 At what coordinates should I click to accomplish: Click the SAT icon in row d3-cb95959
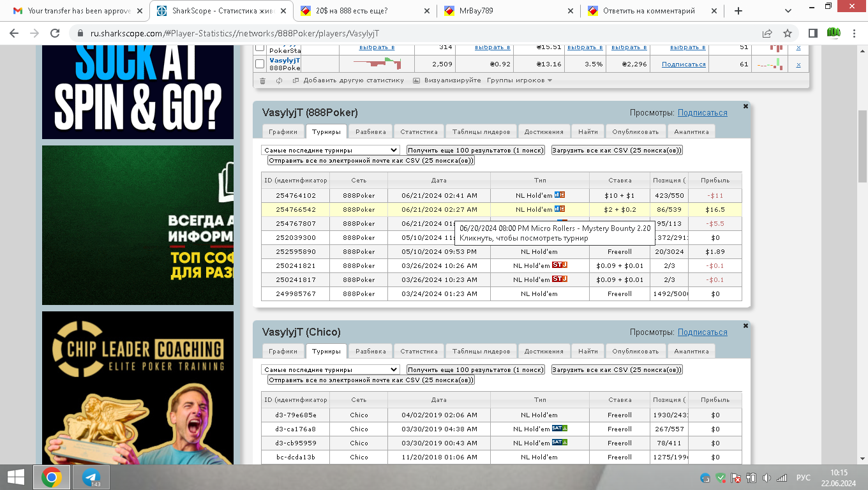point(560,442)
